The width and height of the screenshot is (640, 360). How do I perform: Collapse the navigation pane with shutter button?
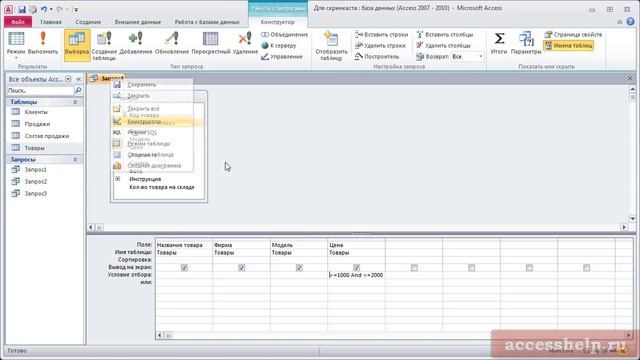coord(78,79)
